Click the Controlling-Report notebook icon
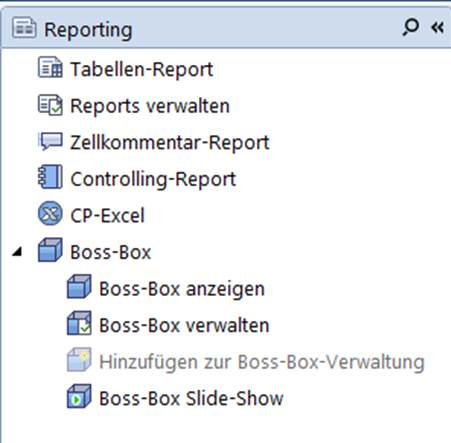The width and height of the screenshot is (451, 443). coord(50,177)
